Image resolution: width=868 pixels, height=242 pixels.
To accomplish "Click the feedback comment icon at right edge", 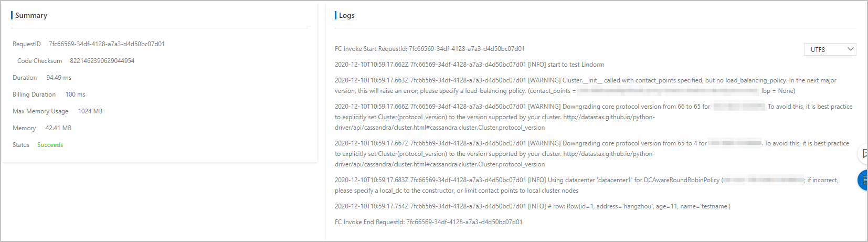I will (x=864, y=154).
